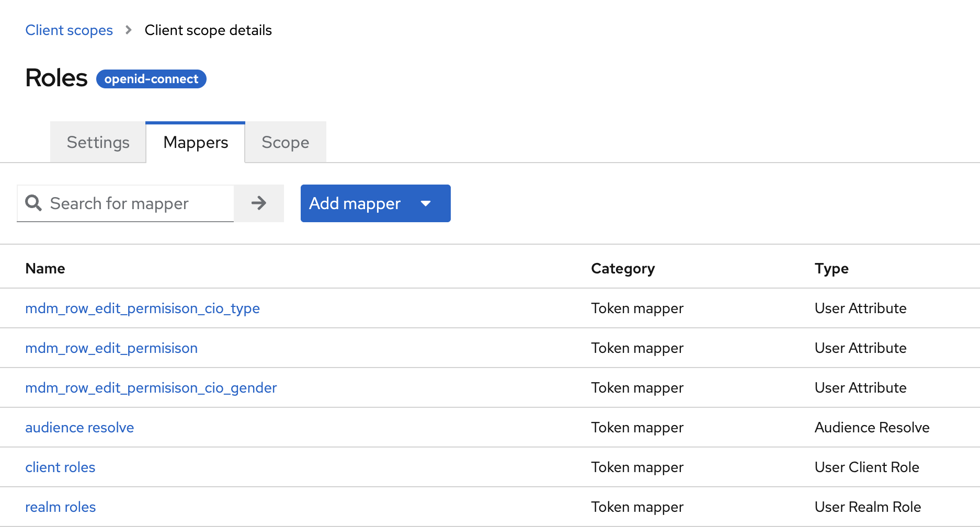Viewport: 980px width, 527px height.
Task: Open the realm roles mapper
Action: [60, 507]
